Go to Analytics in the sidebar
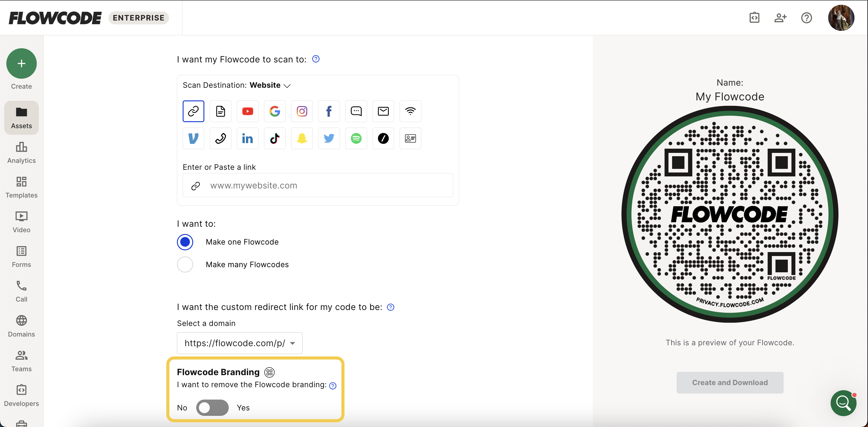This screenshot has height=427, width=868. pos(22,153)
